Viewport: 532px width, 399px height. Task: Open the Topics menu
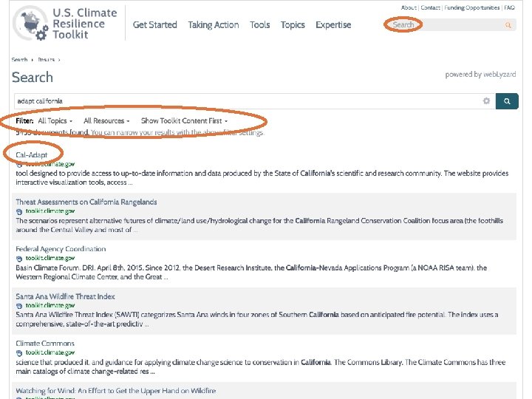293,25
